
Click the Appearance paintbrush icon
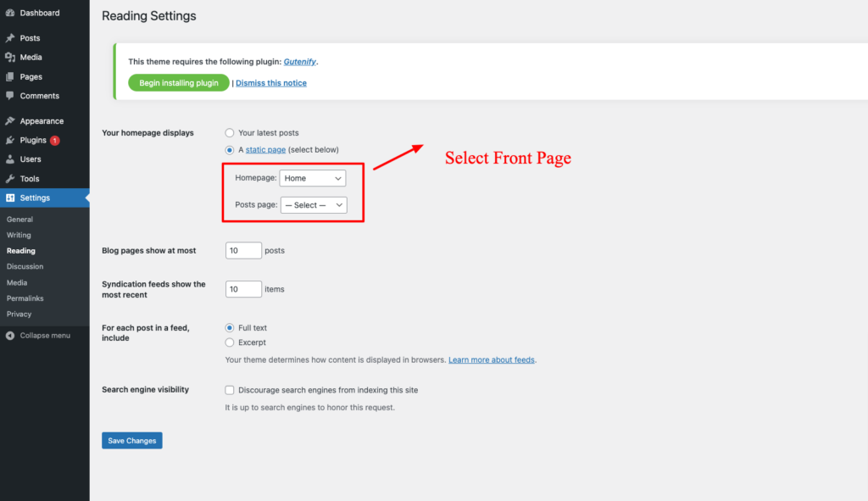point(10,120)
